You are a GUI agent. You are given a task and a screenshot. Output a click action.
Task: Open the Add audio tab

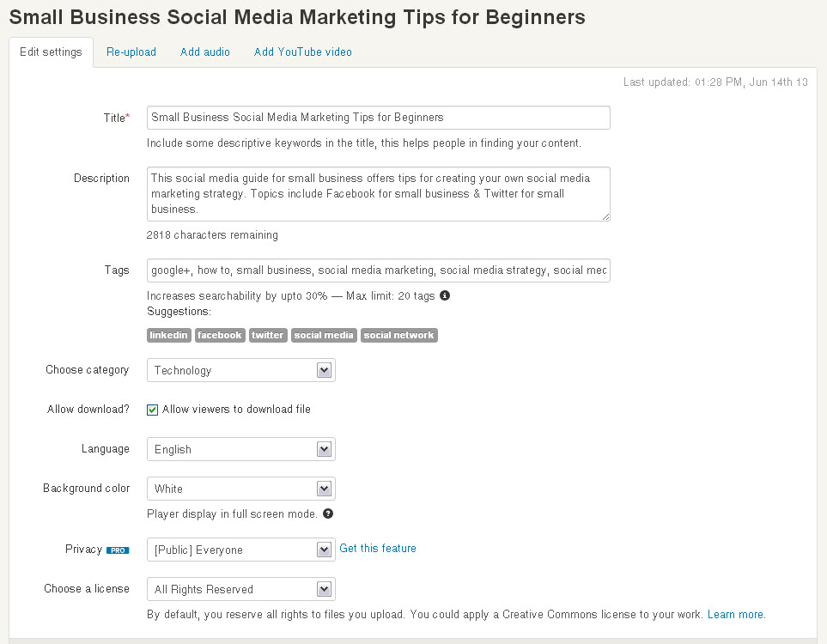click(x=205, y=52)
